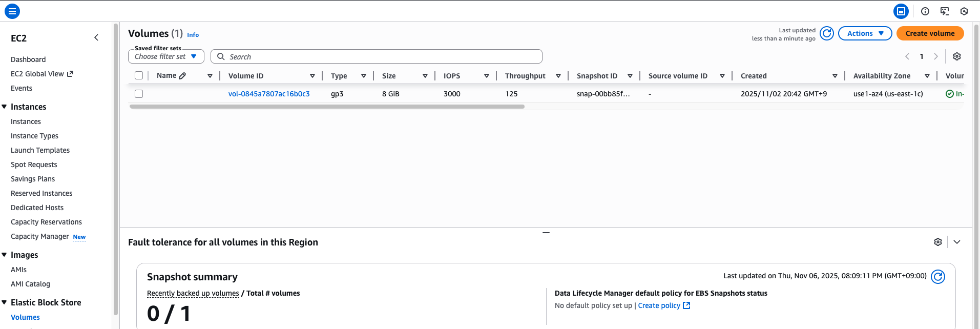This screenshot has width=980, height=329.
Task: Open Instance Types page
Action: tap(34, 136)
